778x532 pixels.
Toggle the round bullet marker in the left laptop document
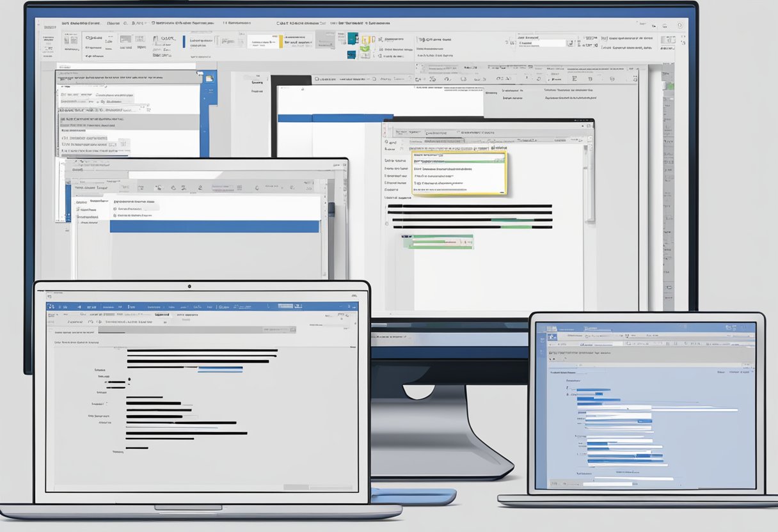129,380
